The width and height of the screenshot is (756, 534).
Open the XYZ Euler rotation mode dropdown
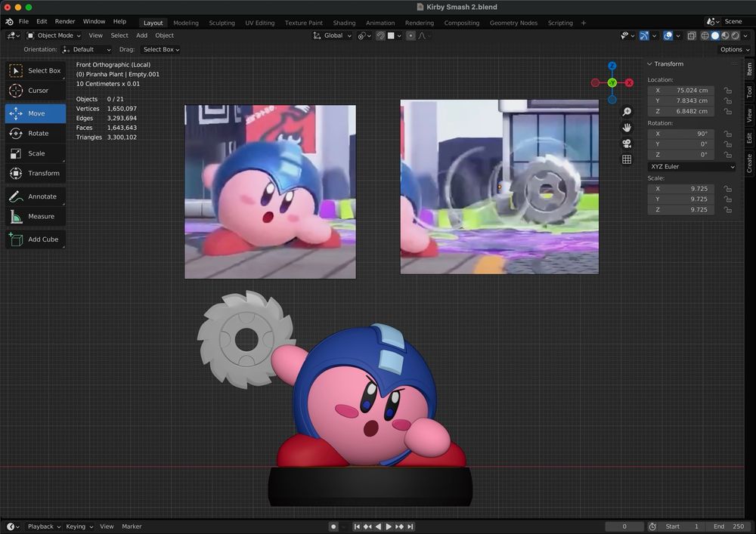pyautogui.click(x=692, y=167)
